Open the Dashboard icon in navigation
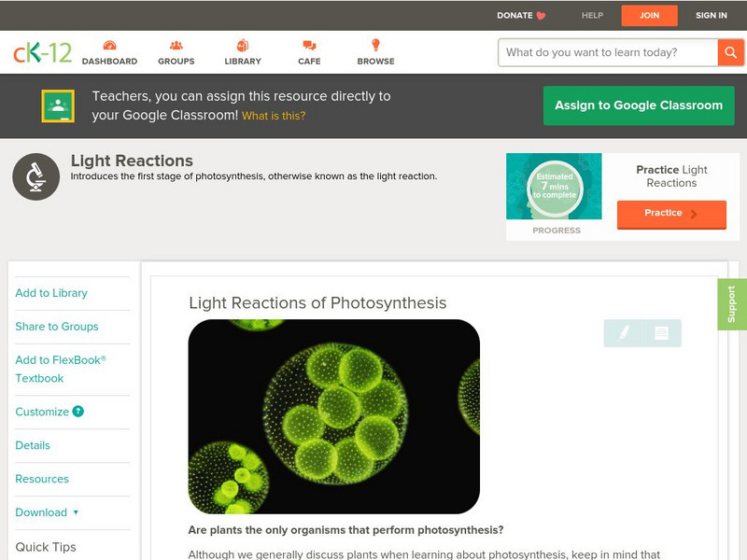Viewport: 747px width, 560px height. click(x=109, y=46)
